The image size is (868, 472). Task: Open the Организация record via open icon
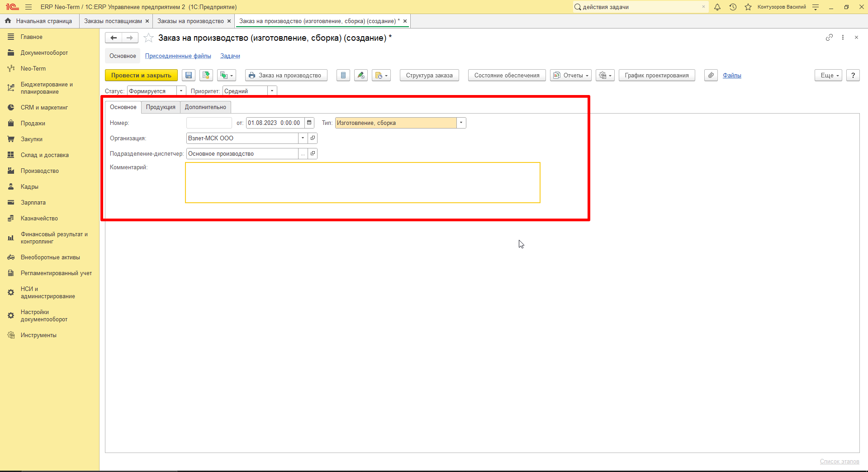point(313,138)
